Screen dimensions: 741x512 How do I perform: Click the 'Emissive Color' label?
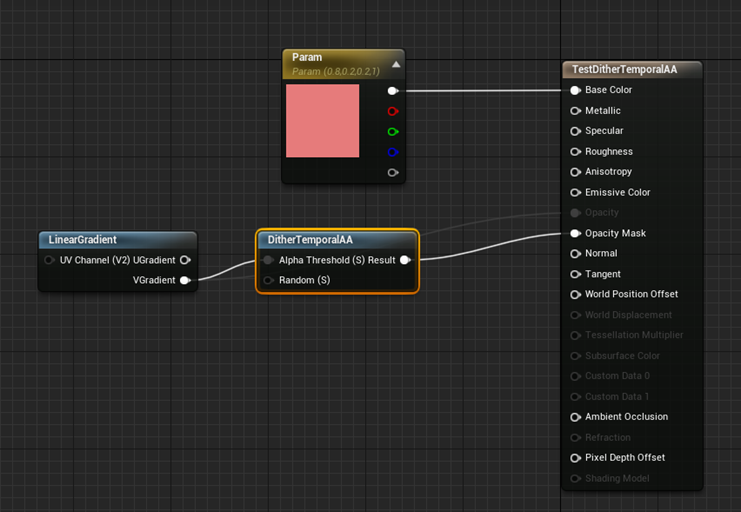click(x=618, y=192)
